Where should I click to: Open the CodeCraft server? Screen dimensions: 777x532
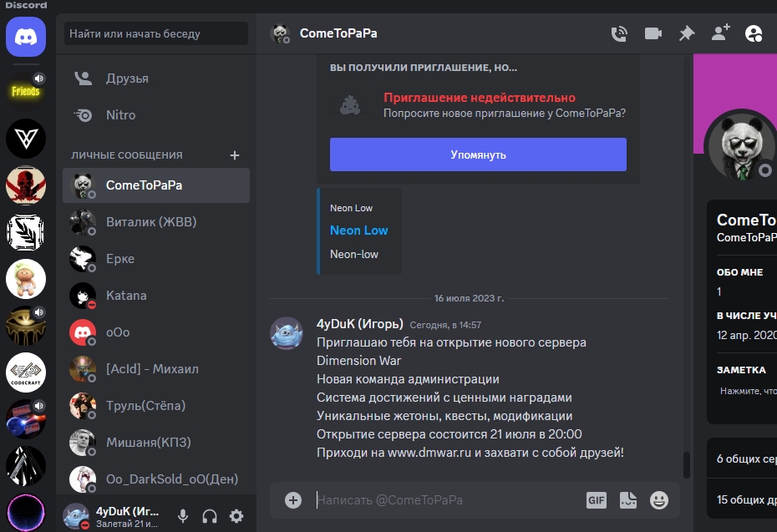click(26, 372)
